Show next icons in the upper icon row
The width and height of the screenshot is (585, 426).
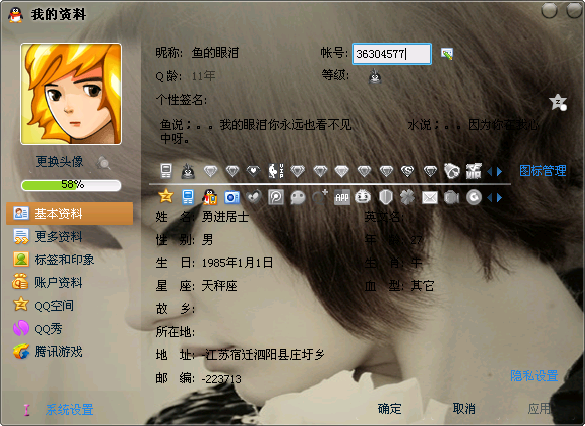click(x=500, y=172)
